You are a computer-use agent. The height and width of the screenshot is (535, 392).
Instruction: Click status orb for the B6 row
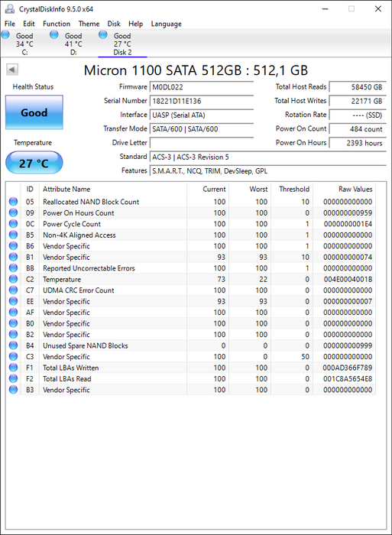(13, 246)
